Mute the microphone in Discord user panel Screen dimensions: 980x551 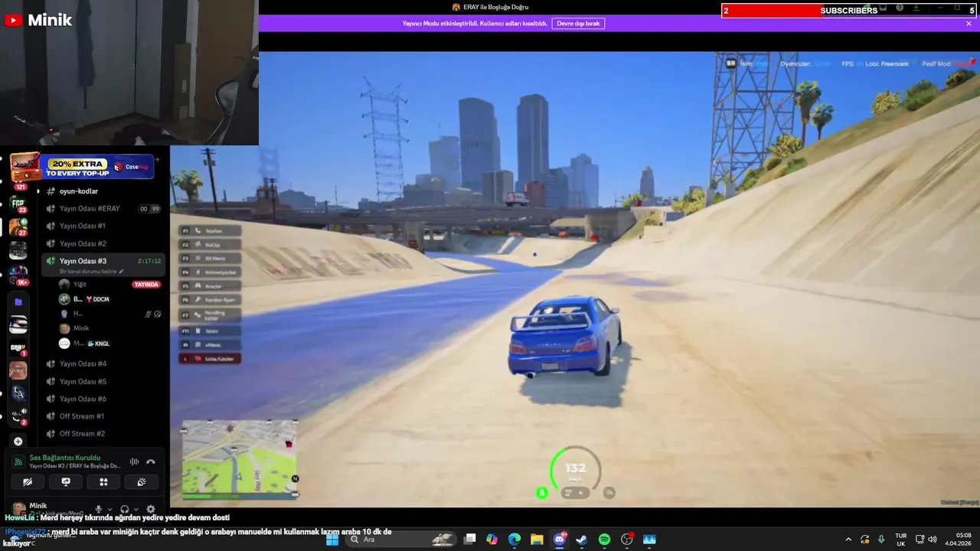[x=98, y=509]
